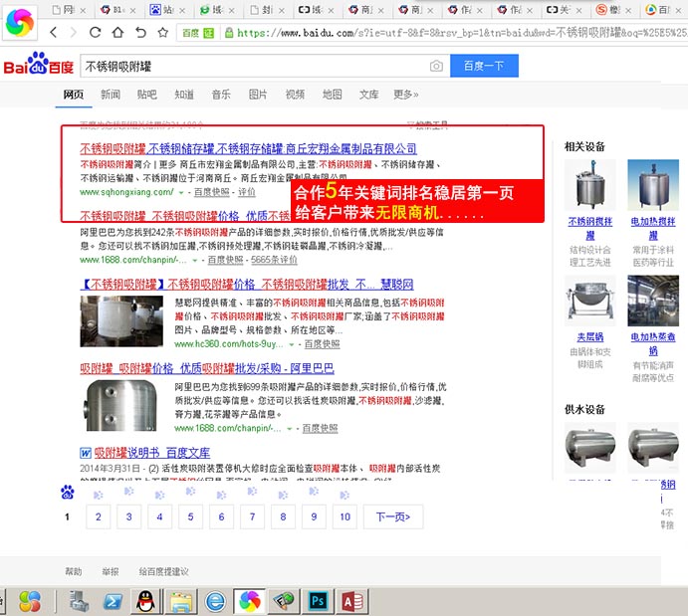Switch to the 新闻 tab
Viewport: 688px width, 616px height.
111,95
